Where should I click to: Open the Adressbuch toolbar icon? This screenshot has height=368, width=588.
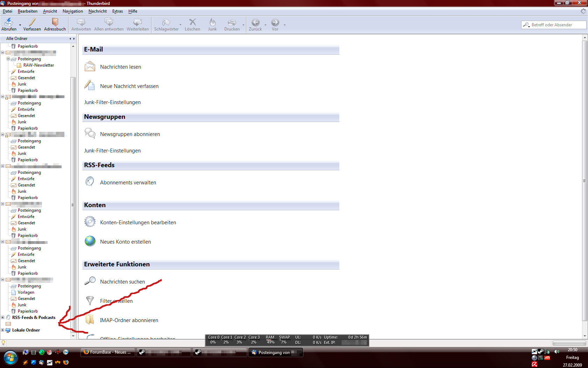55,22
